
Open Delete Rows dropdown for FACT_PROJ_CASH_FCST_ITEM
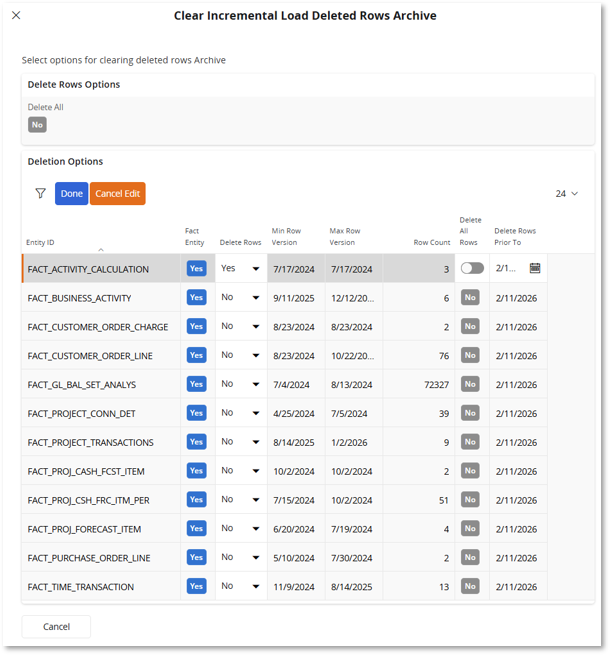[x=241, y=470]
